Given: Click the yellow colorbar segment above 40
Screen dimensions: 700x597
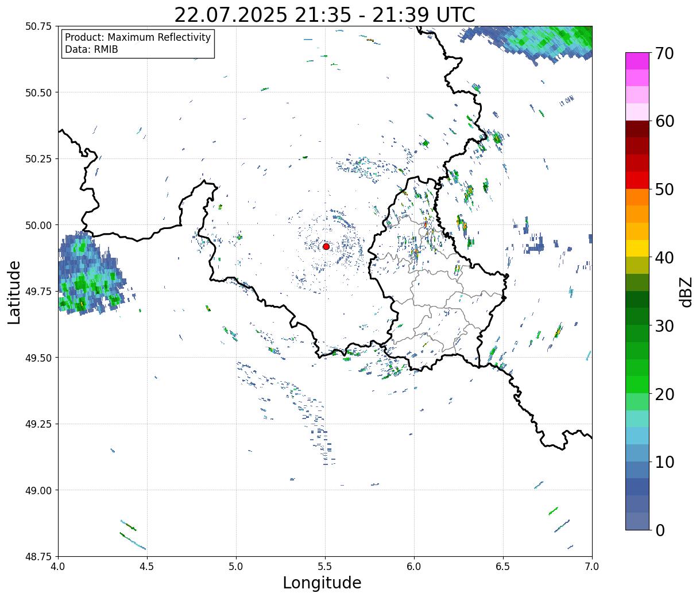Looking at the screenshot, I should pos(637,249).
